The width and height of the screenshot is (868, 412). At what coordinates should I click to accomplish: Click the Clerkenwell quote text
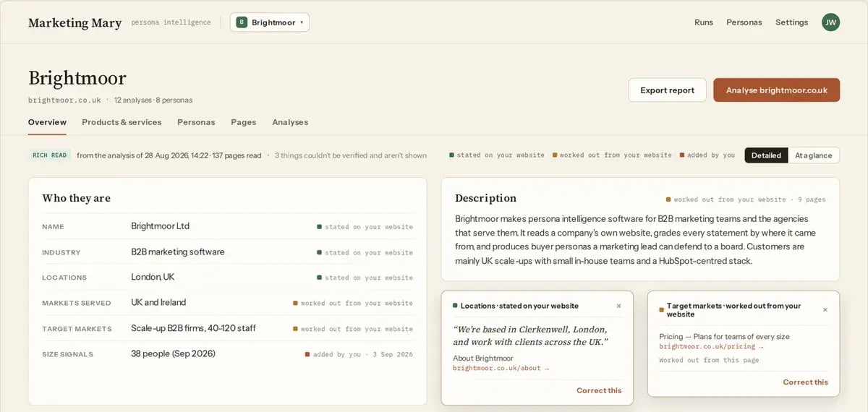coord(530,335)
